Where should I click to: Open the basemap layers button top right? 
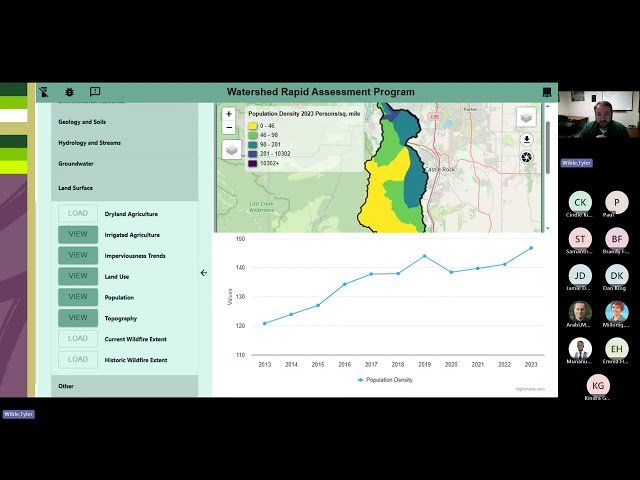526,118
